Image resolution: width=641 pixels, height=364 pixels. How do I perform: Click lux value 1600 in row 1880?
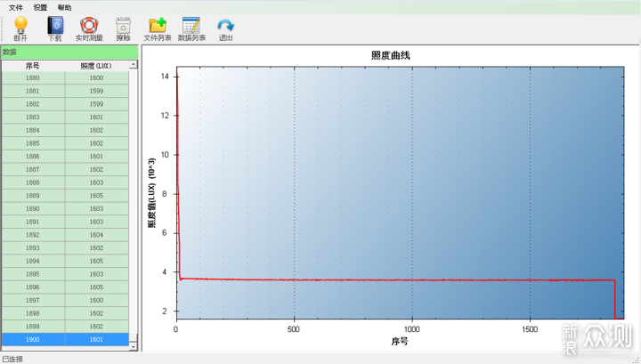click(96, 77)
